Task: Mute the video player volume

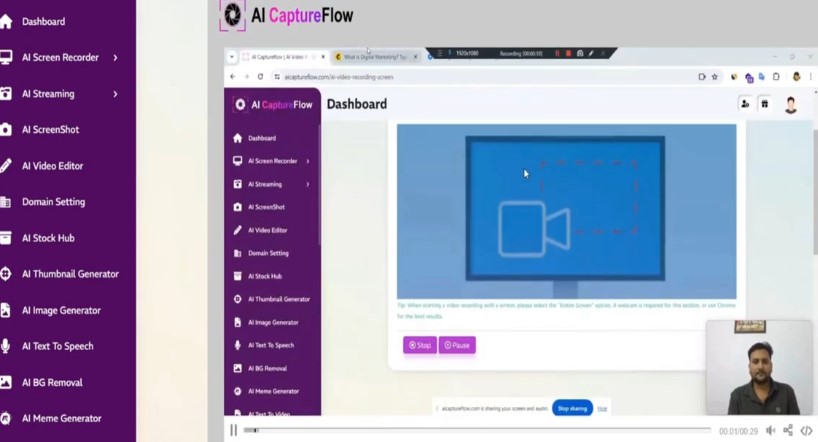Action: pyautogui.click(x=770, y=431)
